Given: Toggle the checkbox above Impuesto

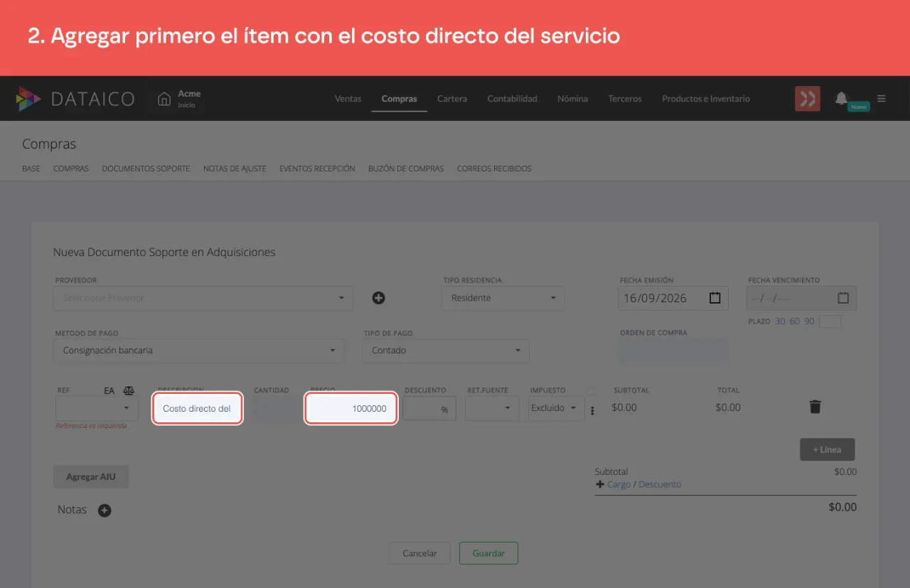Looking at the screenshot, I should (591, 390).
